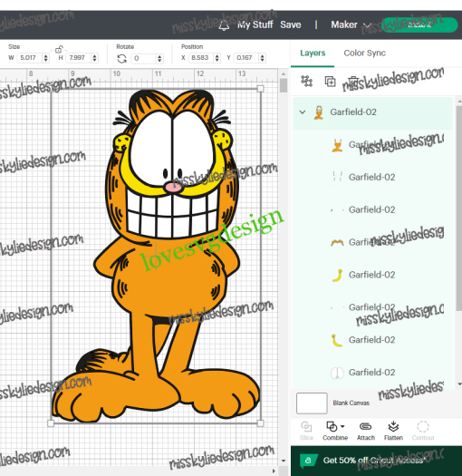Click the Position Y stepper arrows
This screenshot has width=462, height=476.
(x=263, y=58)
